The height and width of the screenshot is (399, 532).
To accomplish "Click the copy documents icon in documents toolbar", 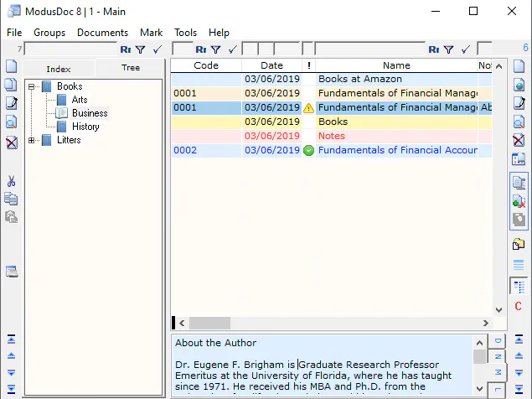I will tap(519, 183).
